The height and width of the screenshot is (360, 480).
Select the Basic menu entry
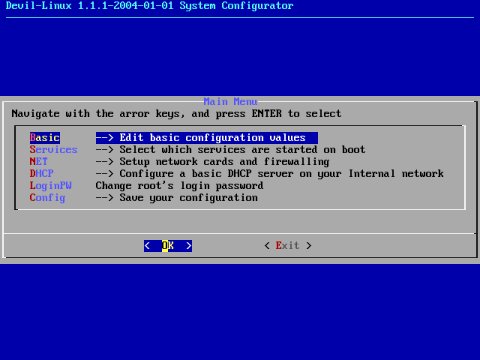point(45,138)
